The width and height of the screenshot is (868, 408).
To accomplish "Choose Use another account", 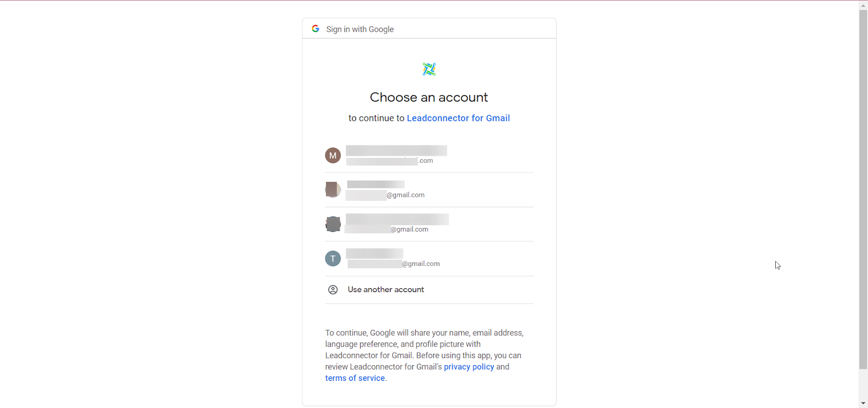I will (x=429, y=290).
